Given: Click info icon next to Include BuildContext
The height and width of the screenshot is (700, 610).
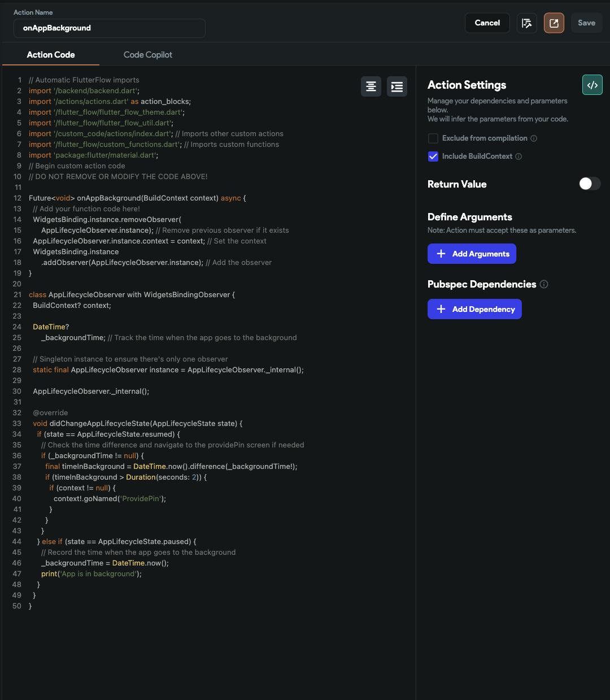Looking at the screenshot, I should [x=518, y=156].
